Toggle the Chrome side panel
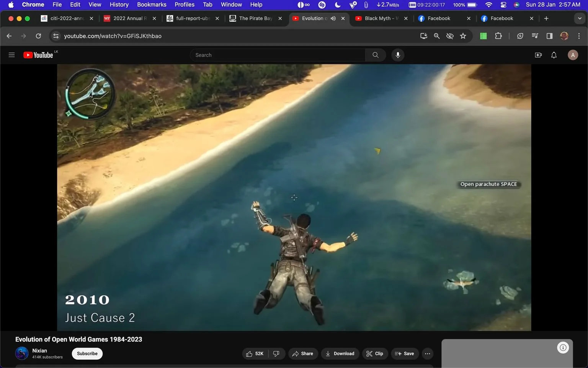The image size is (588, 368). coord(549,36)
